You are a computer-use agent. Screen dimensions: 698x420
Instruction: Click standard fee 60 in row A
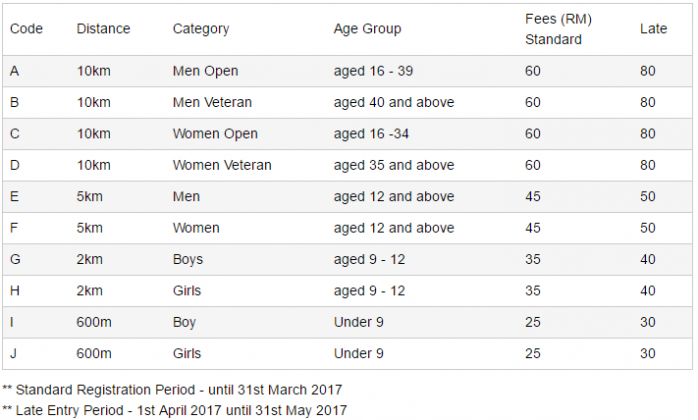(x=532, y=71)
